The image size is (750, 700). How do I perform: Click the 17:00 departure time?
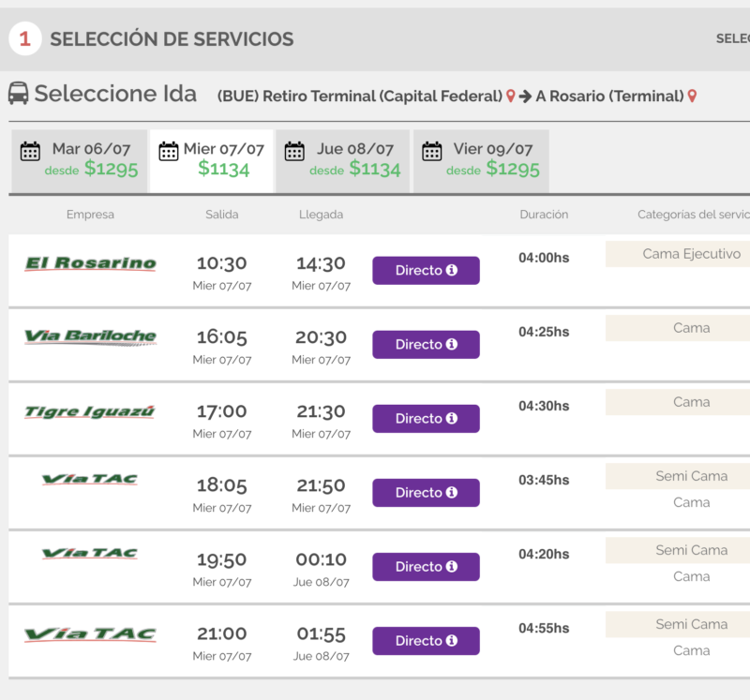[x=222, y=411]
